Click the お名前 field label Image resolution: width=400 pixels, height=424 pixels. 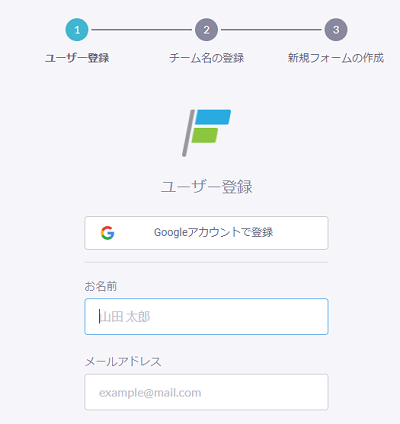point(101,286)
